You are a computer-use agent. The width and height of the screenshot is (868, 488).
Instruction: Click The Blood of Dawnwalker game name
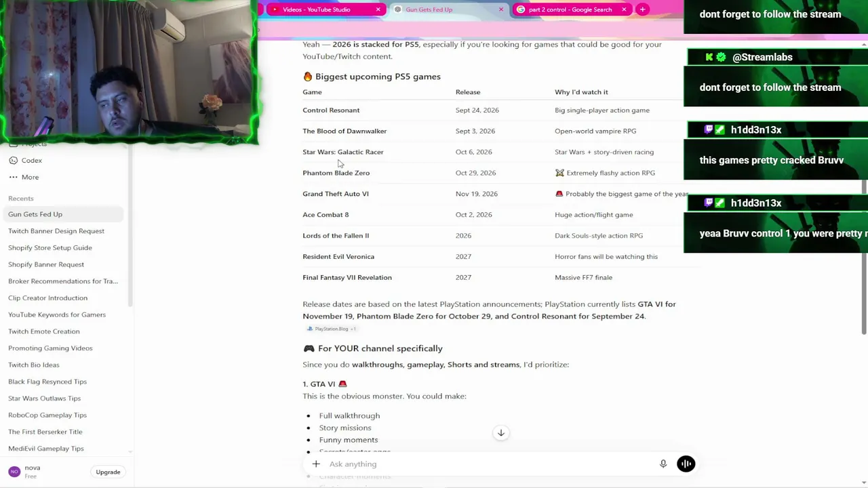[344, 131]
